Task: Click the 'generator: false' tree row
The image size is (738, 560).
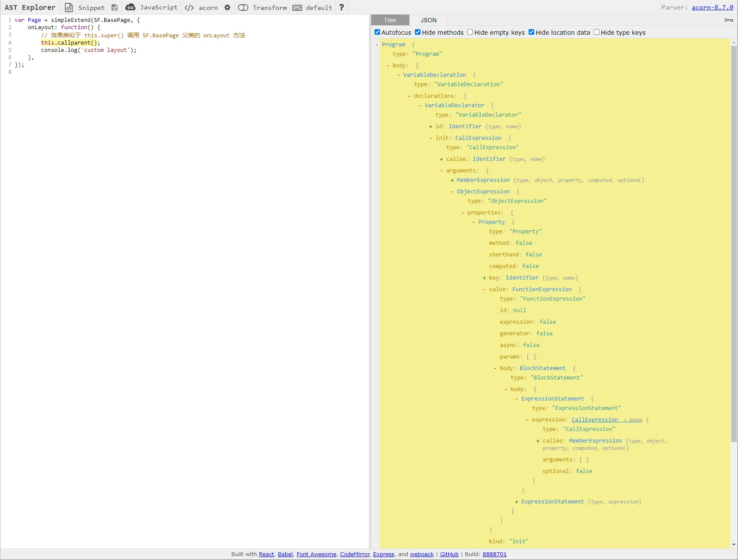Action: 526,334
